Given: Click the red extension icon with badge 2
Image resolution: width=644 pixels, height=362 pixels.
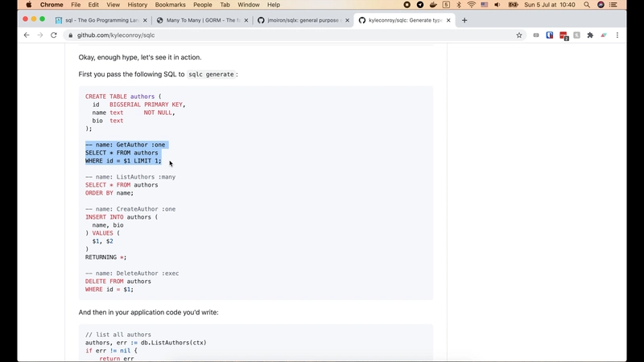Looking at the screenshot, I should pyautogui.click(x=563, y=35).
